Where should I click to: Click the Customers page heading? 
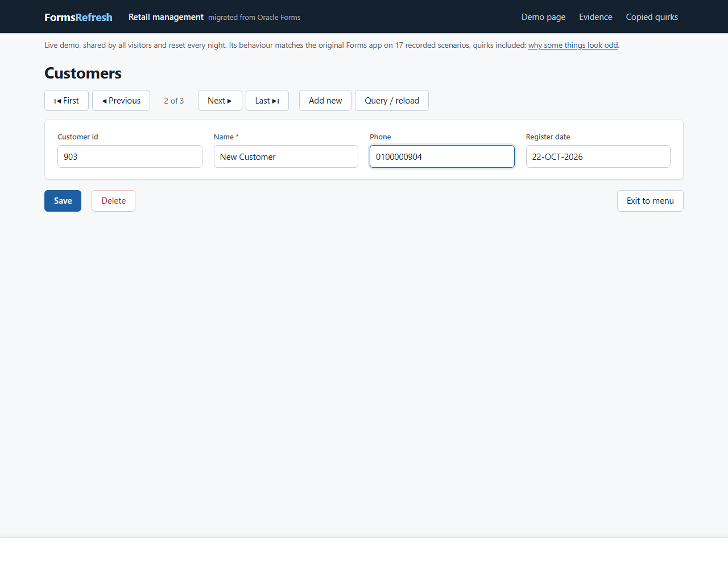tap(83, 73)
